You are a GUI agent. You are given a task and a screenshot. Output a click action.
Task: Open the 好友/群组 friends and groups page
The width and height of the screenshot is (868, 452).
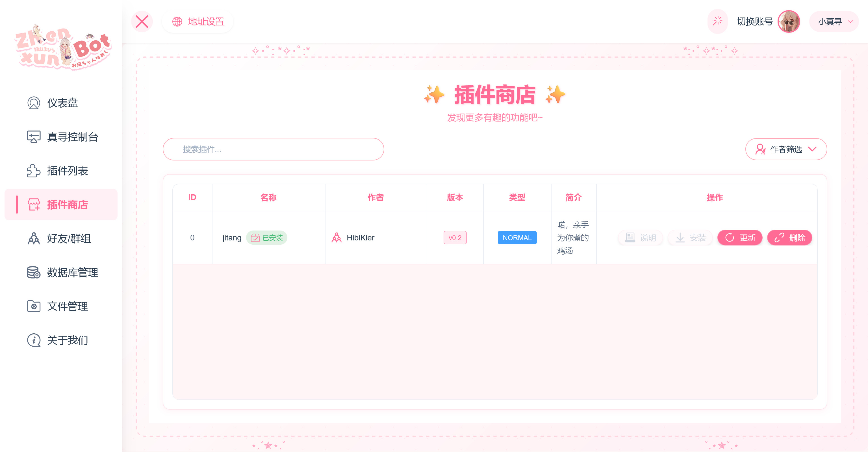[x=69, y=238]
